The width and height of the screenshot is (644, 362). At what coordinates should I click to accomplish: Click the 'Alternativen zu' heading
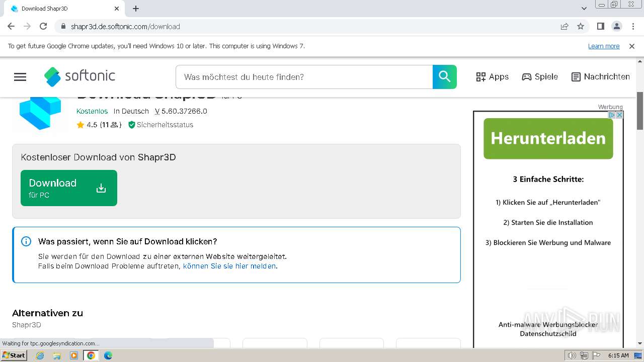pos(47,313)
